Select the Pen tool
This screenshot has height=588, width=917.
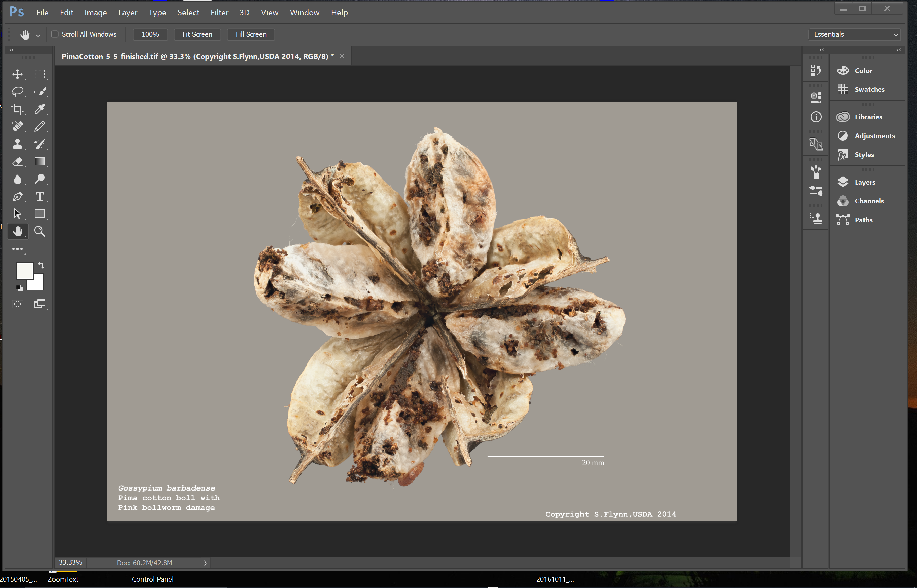coord(17,197)
